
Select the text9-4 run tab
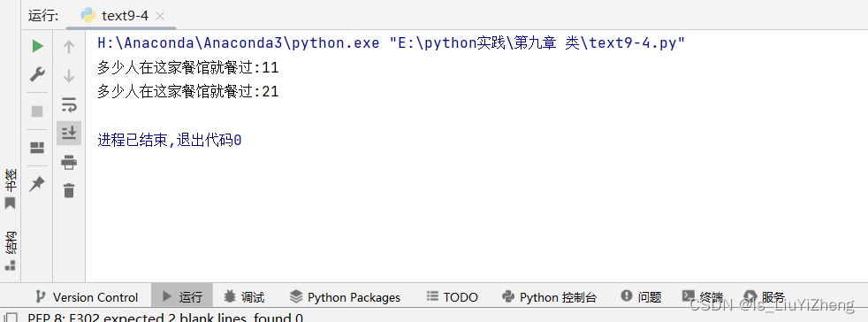click(x=121, y=16)
